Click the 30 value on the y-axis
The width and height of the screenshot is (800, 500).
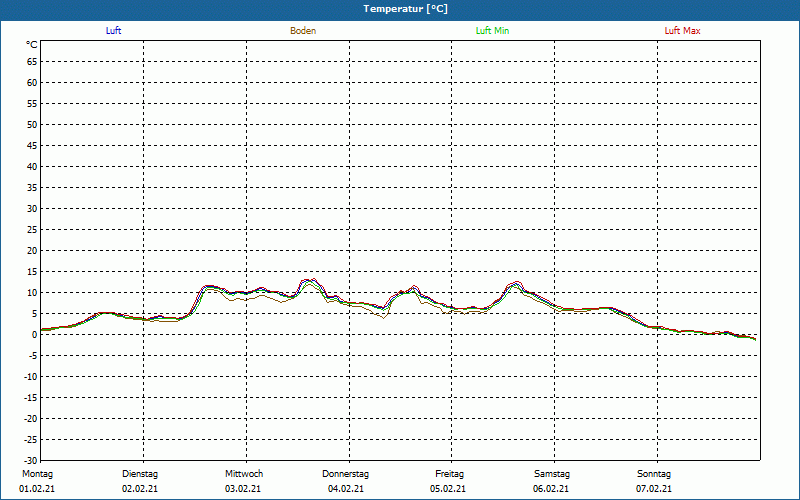(x=32, y=209)
